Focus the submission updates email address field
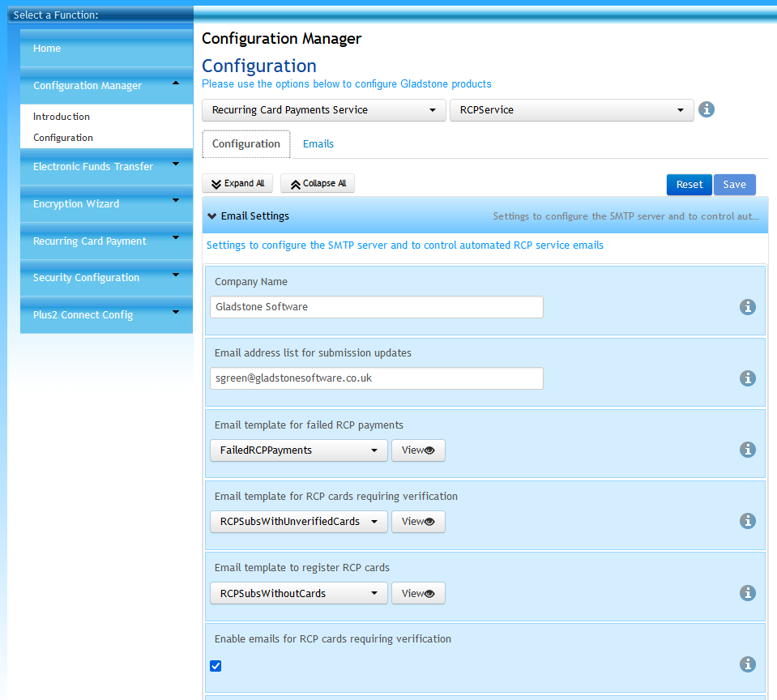777x700 pixels. [x=377, y=378]
